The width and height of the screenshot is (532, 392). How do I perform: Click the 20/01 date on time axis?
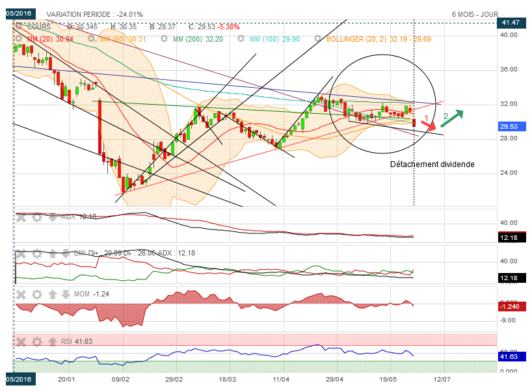pyautogui.click(x=66, y=379)
